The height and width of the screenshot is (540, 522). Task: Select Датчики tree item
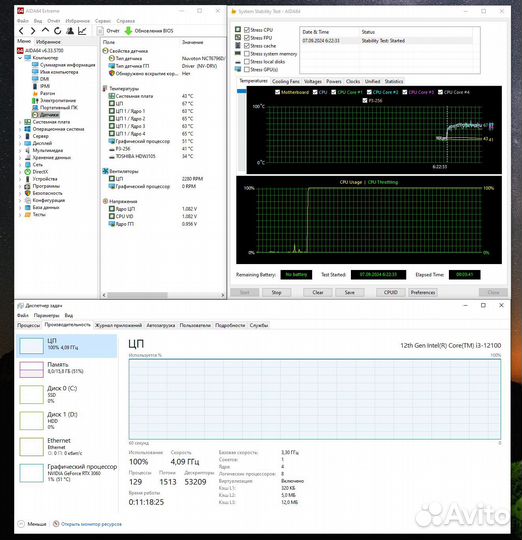click(45, 115)
